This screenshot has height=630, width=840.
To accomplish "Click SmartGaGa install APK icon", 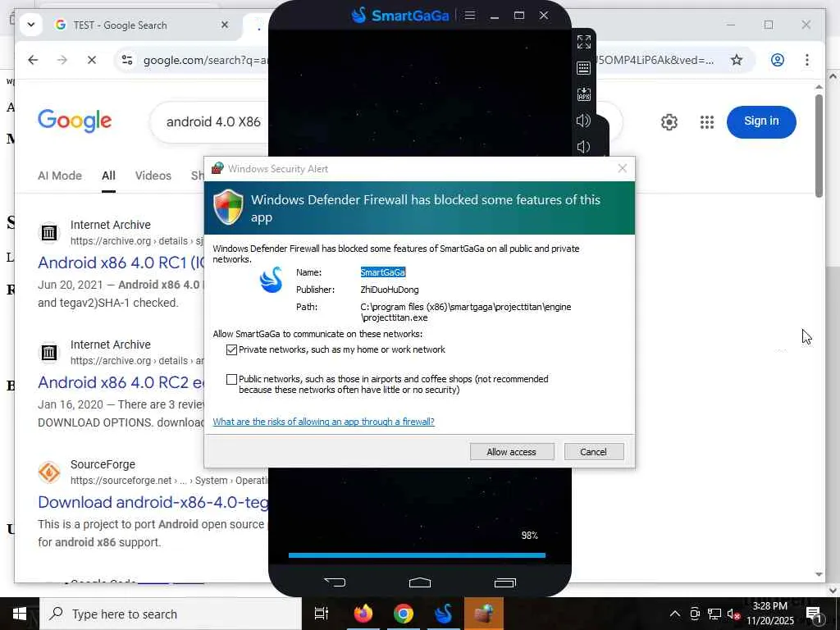I will (584, 94).
